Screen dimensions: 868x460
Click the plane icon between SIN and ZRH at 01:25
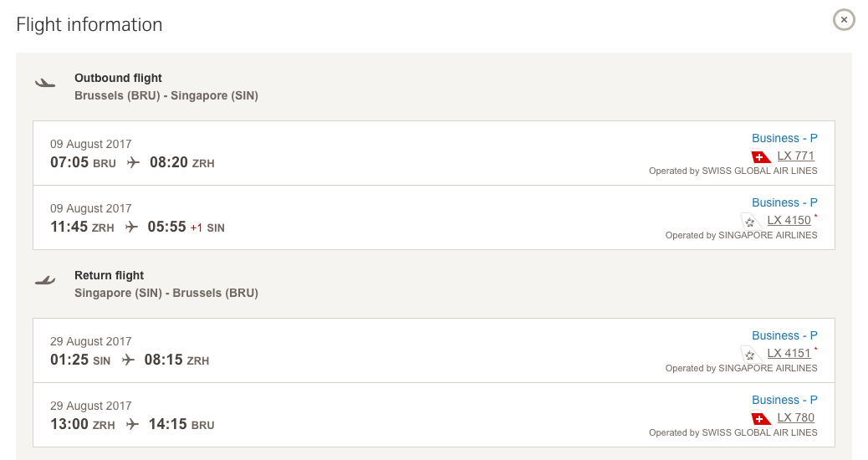point(128,360)
